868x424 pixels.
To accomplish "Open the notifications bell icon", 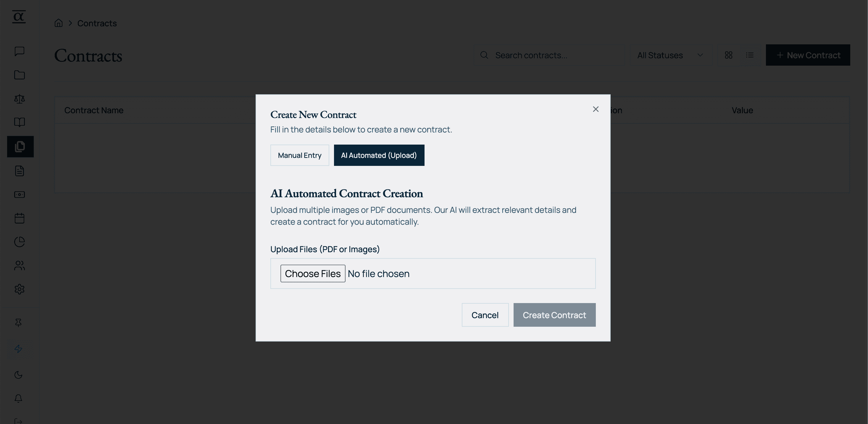I will tap(19, 398).
